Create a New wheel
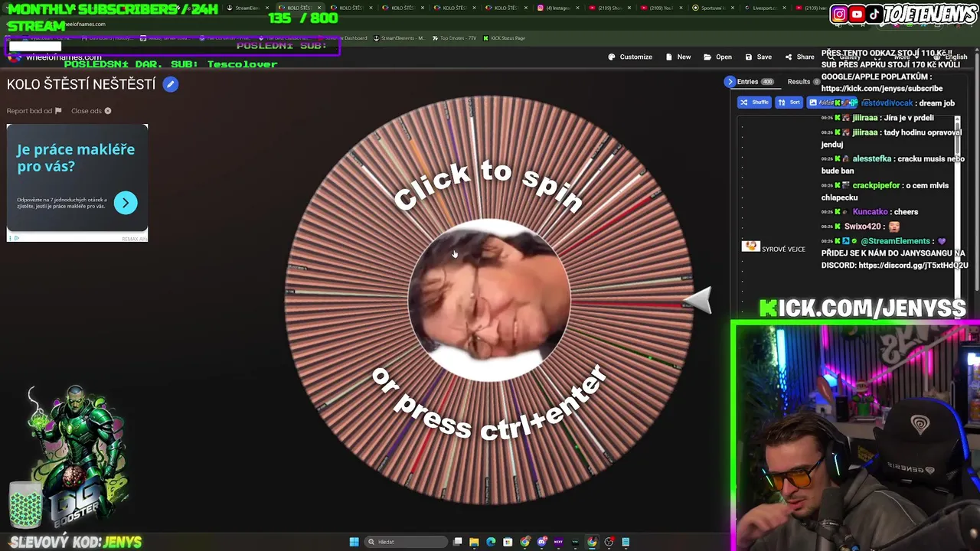This screenshot has width=980, height=551. click(678, 57)
